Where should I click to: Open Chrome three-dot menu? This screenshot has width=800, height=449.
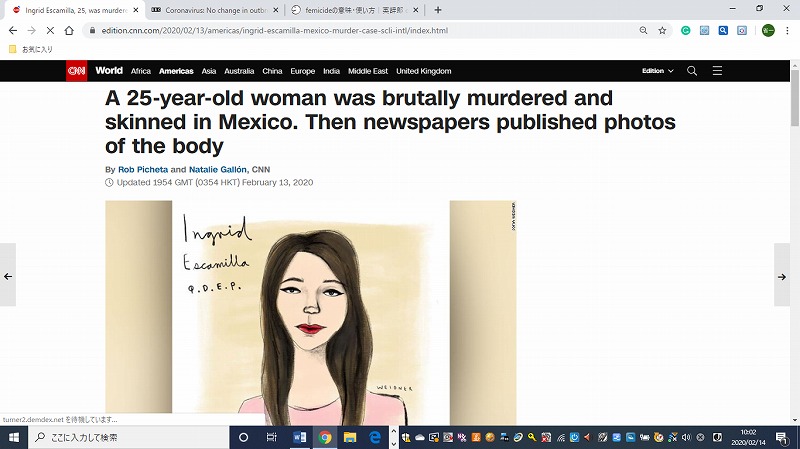pyautogui.click(x=787, y=31)
